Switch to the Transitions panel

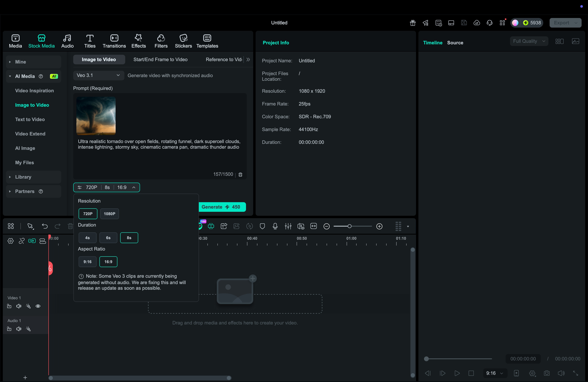point(114,41)
